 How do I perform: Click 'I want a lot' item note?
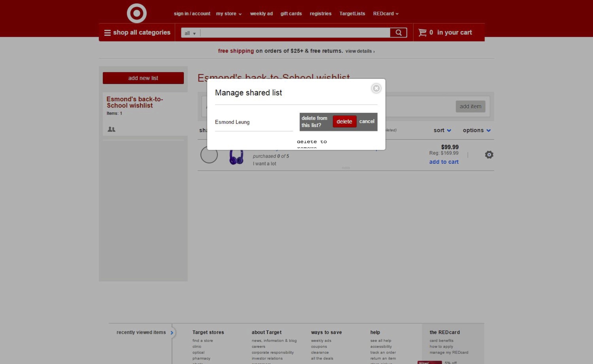[264, 164]
